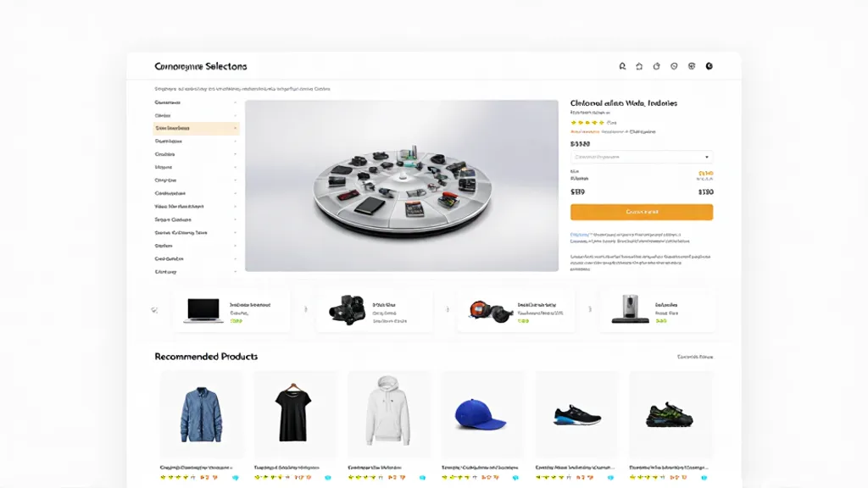
Task: Expand the last sidebar category chevron
Action: (x=236, y=272)
